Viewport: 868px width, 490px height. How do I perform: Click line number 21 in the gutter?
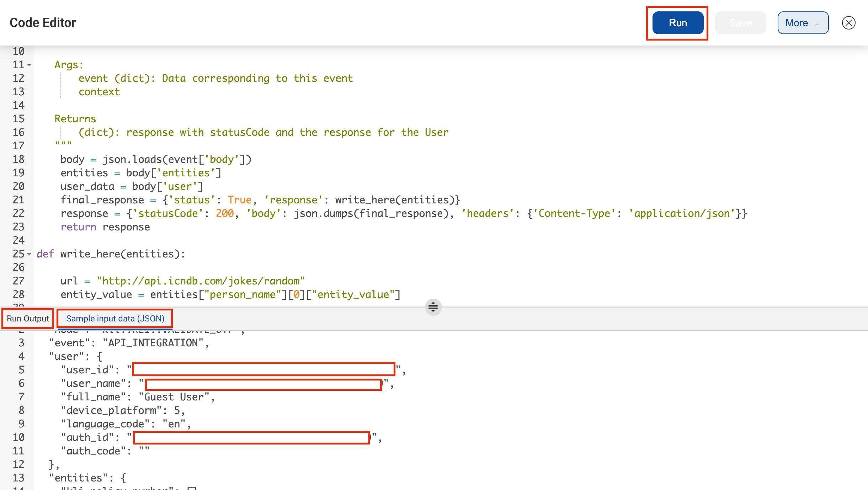(18, 200)
